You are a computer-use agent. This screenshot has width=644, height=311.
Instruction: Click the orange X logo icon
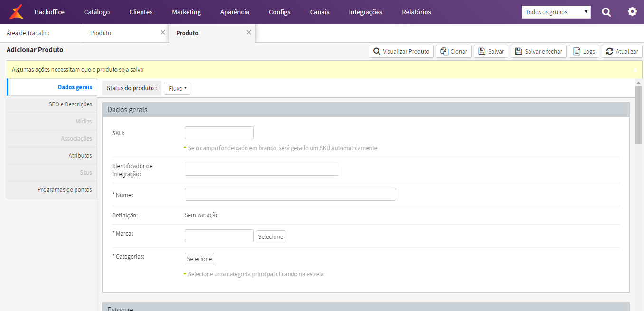point(16,12)
